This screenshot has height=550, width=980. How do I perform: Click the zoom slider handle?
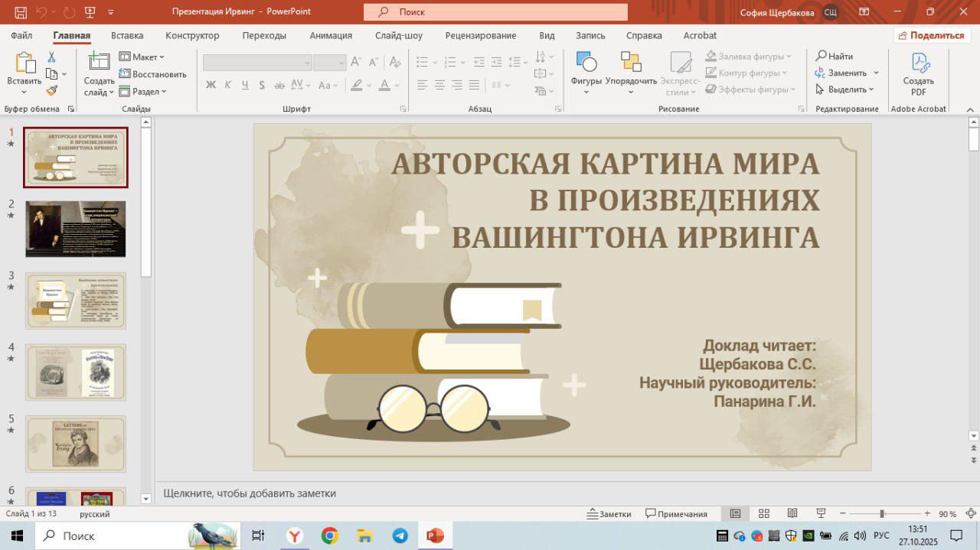pos(882,514)
